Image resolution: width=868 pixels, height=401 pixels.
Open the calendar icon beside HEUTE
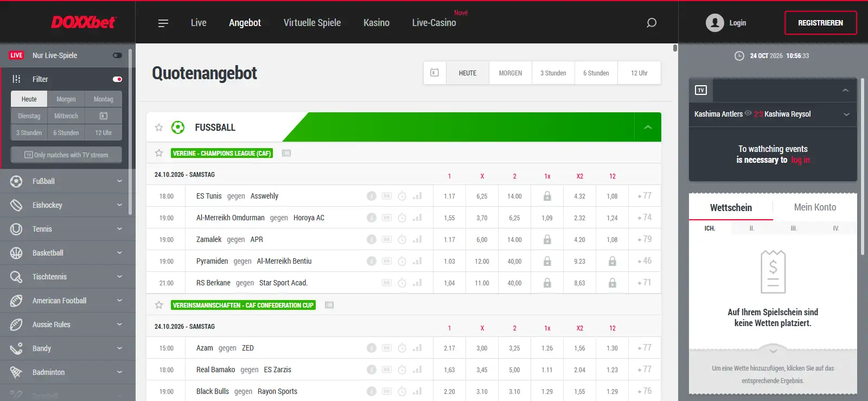pyautogui.click(x=435, y=73)
